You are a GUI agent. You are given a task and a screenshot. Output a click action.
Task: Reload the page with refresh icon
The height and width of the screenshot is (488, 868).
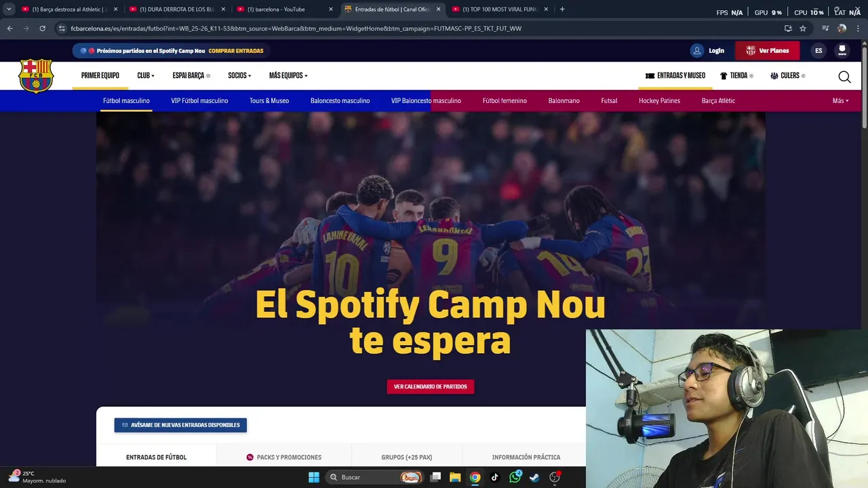click(42, 28)
